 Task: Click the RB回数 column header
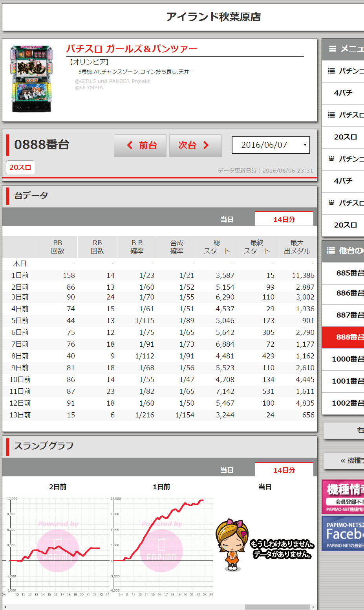97,247
